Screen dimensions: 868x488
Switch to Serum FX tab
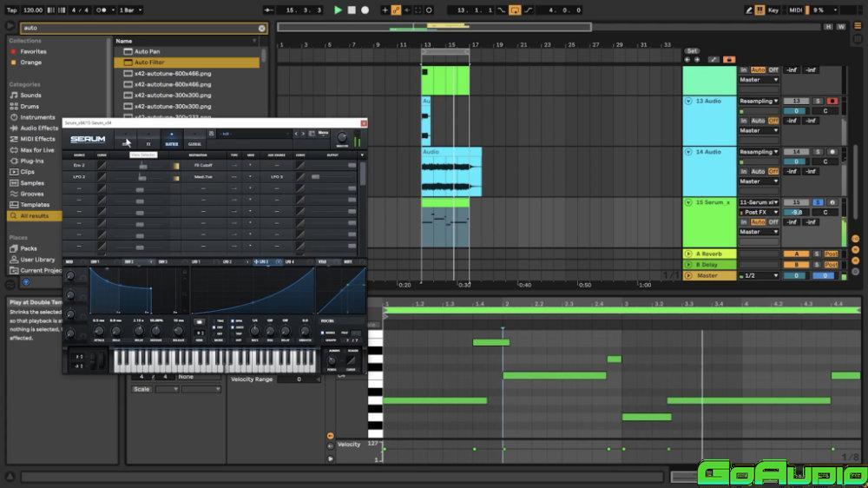148,139
